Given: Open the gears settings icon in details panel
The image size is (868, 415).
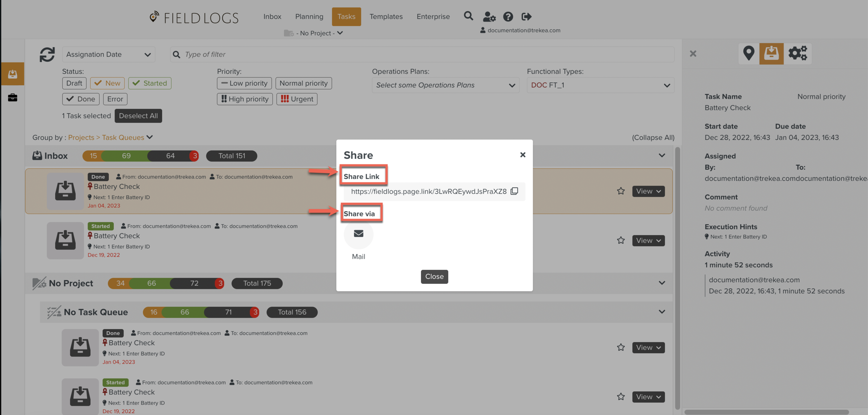Looking at the screenshot, I should [798, 53].
